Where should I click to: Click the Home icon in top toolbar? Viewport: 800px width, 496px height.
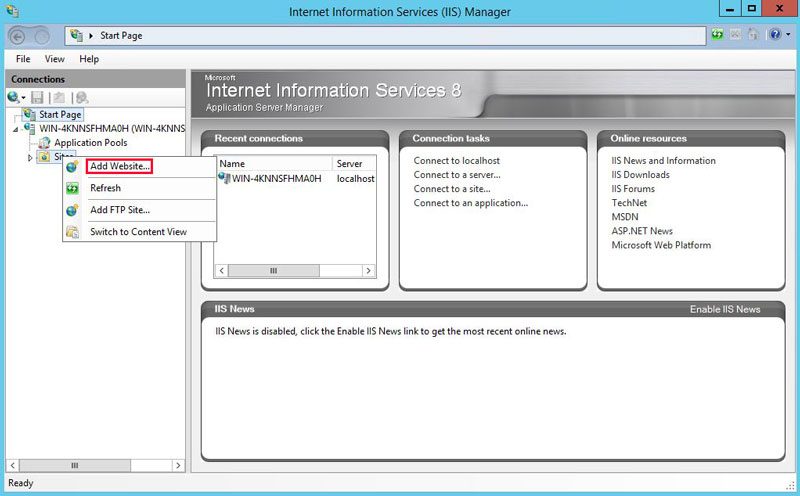click(753, 35)
